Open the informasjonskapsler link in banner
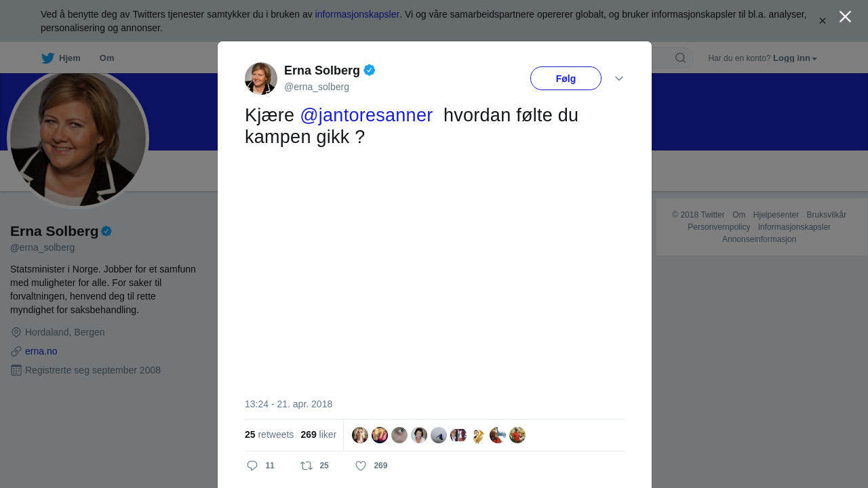 (x=357, y=14)
